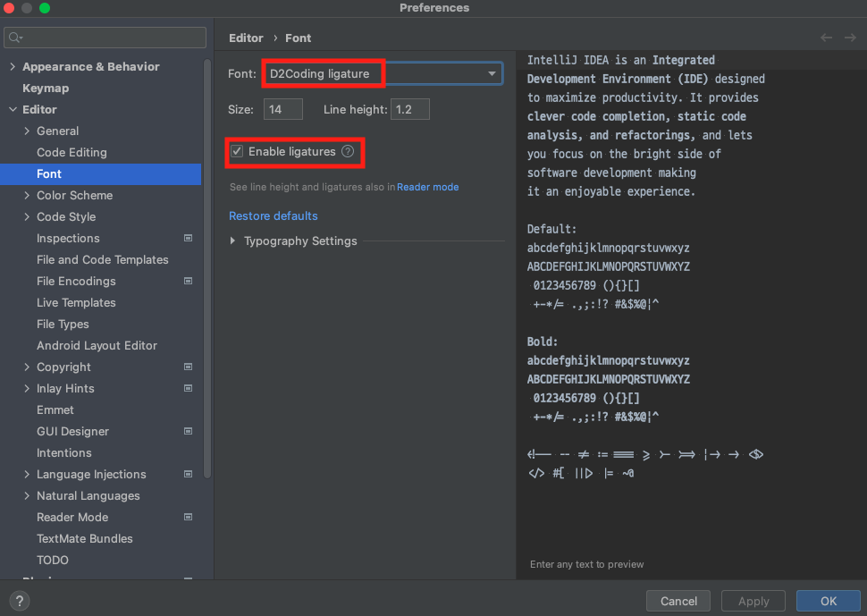
Task: Click the Line height field
Action: 409,109
